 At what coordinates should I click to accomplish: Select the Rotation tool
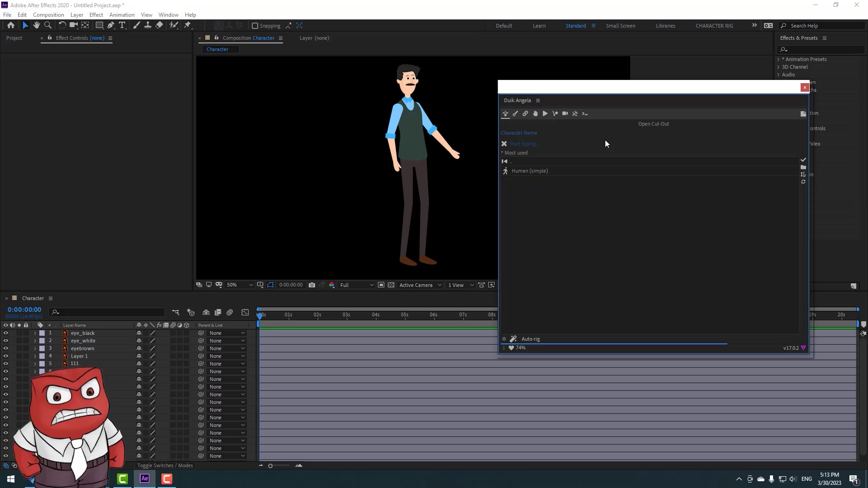coord(62,25)
